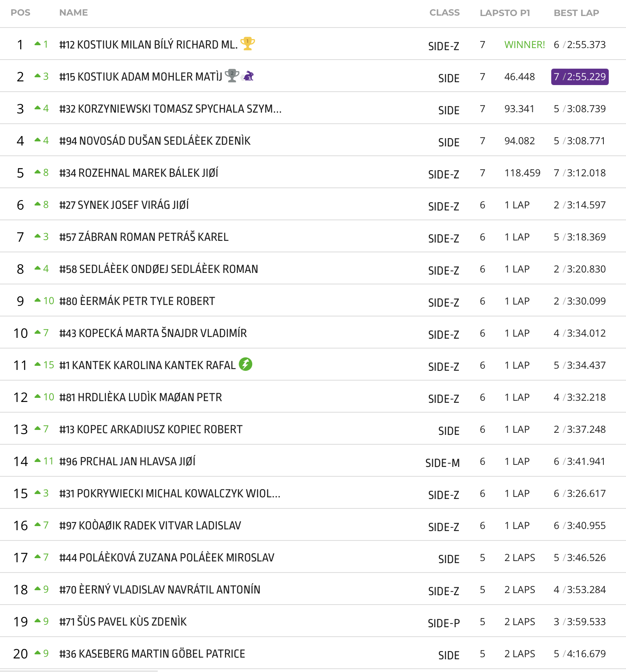Click best lap 2 /3:30.099
This screenshot has width=626, height=672.
point(580,301)
